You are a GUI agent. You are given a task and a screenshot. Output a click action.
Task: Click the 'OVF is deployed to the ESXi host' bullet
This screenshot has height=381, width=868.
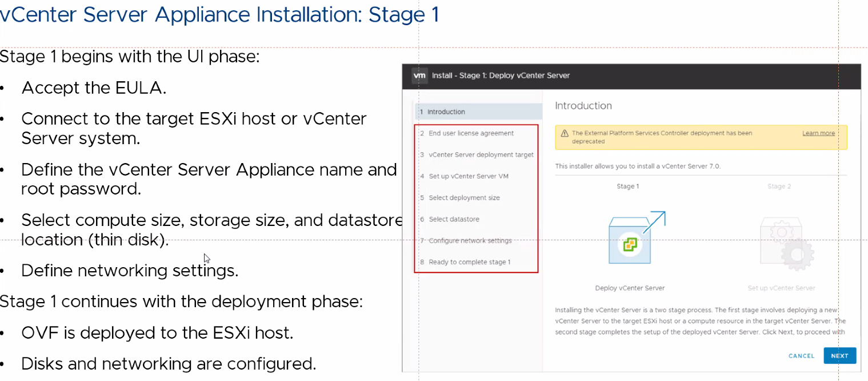(x=157, y=332)
